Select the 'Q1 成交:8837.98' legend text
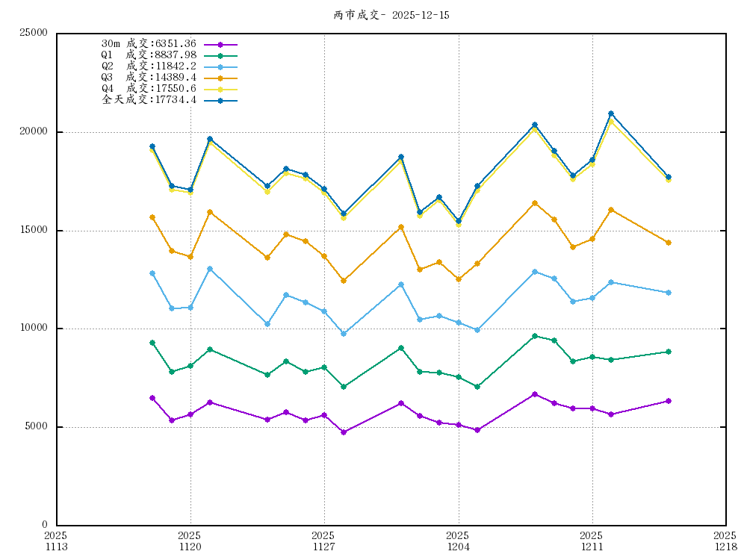The image size is (747, 560). pyautogui.click(x=149, y=55)
